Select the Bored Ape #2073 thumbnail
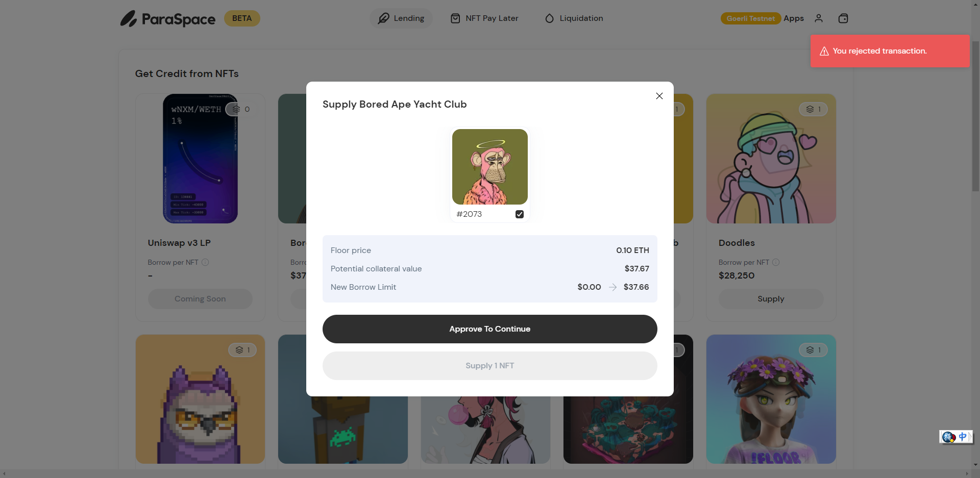This screenshot has height=478, width=980. coord(490,167)
